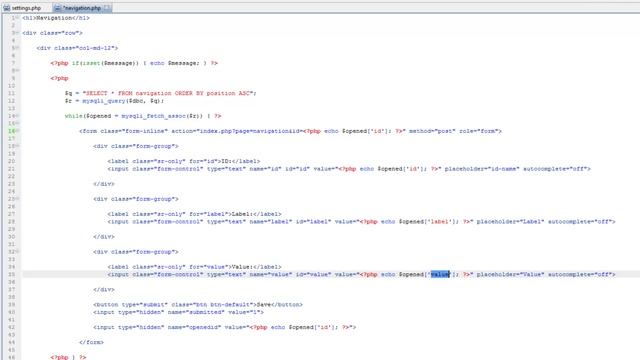Collapse the form fold at line 16

pos(18,131)
